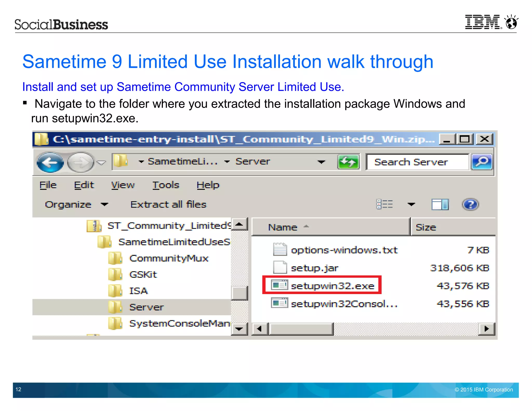This screenshot has height=411, width=532.
Task: Select setup.jar file
Action: coord(306,268)
